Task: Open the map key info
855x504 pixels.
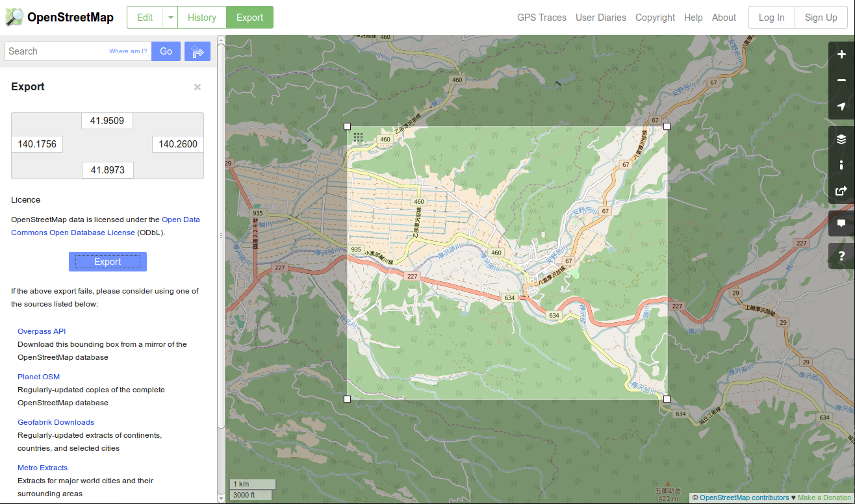Action: coord(841,165)
